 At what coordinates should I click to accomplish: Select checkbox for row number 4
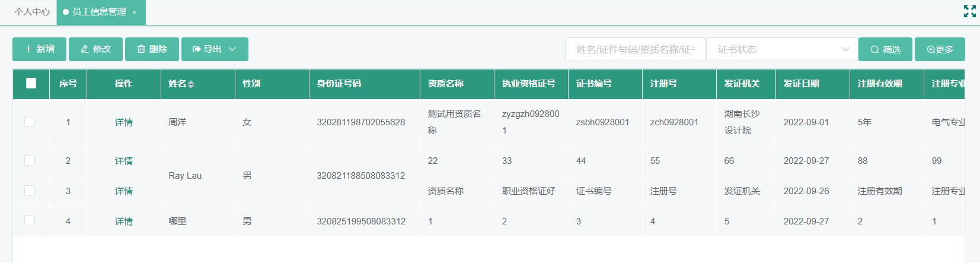[30, 221]
